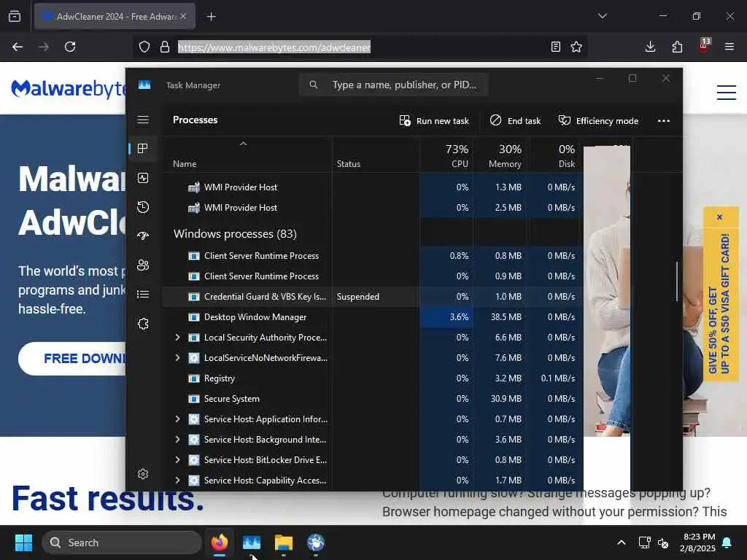Open Services page icon in Task Manager sidebar
Viewport: 747px width, 560px height.
143,324
